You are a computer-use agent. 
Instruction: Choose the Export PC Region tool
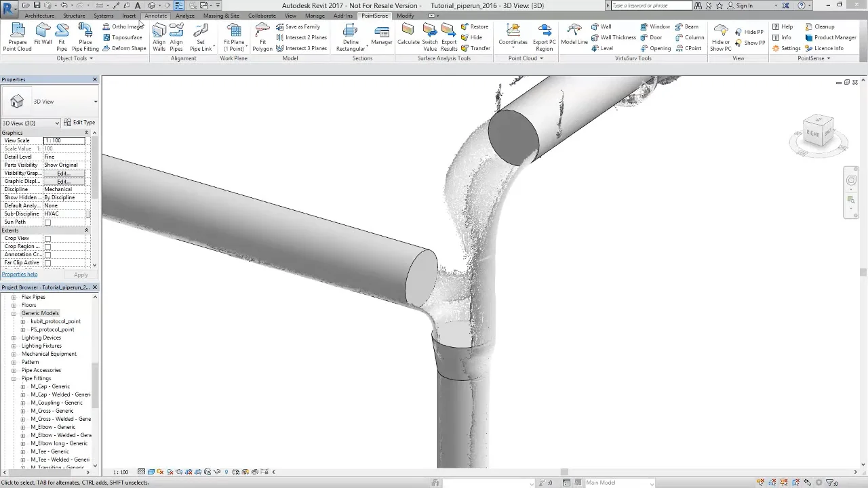(x=544, y=37)
